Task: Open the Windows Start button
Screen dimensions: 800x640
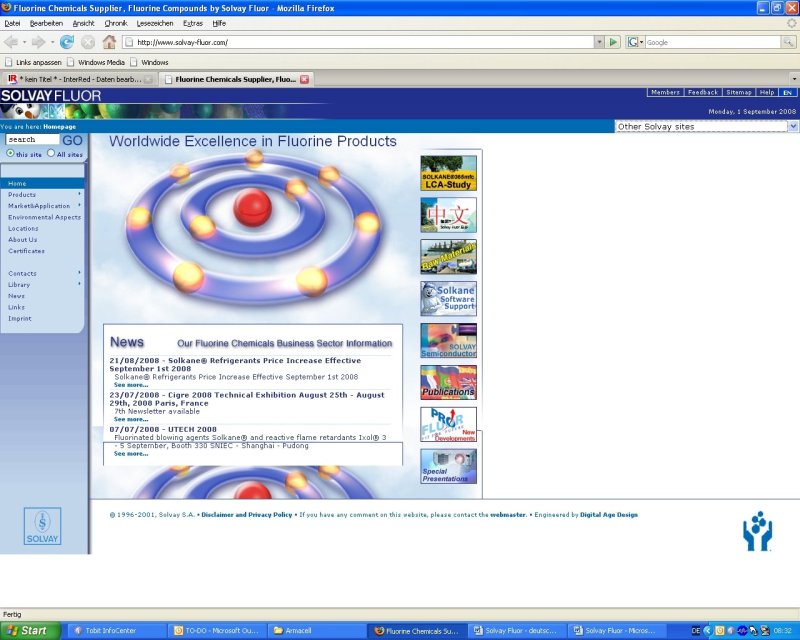Action: click(30, 631)
